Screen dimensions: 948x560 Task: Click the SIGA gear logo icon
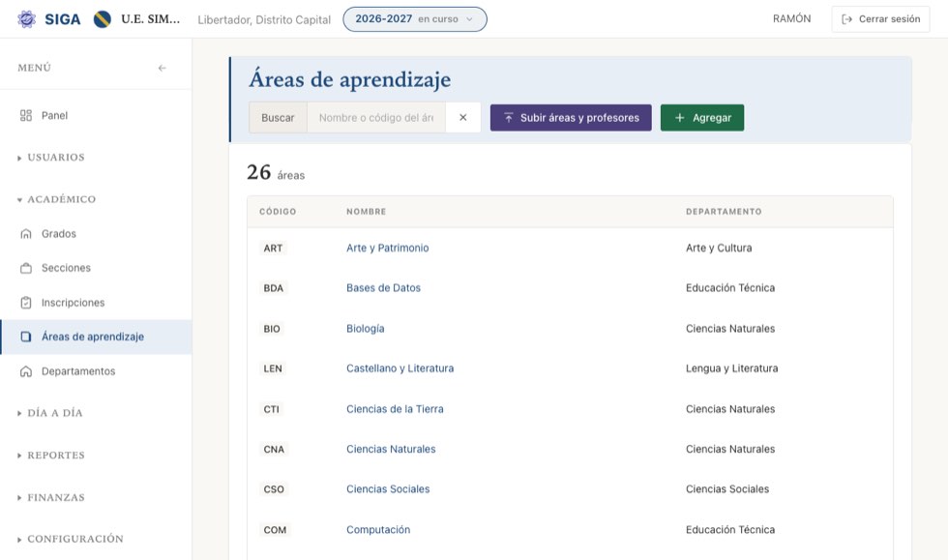(x=27, y=19)
